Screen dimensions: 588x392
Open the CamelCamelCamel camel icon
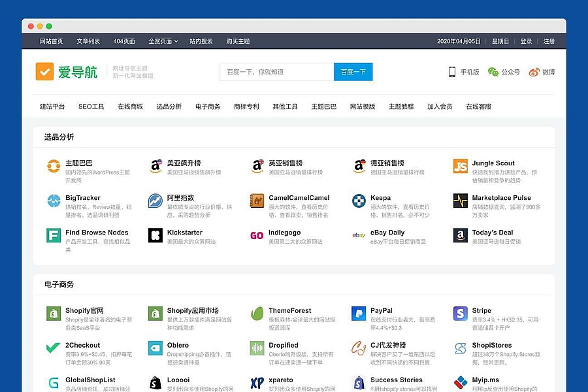[257, 201]
